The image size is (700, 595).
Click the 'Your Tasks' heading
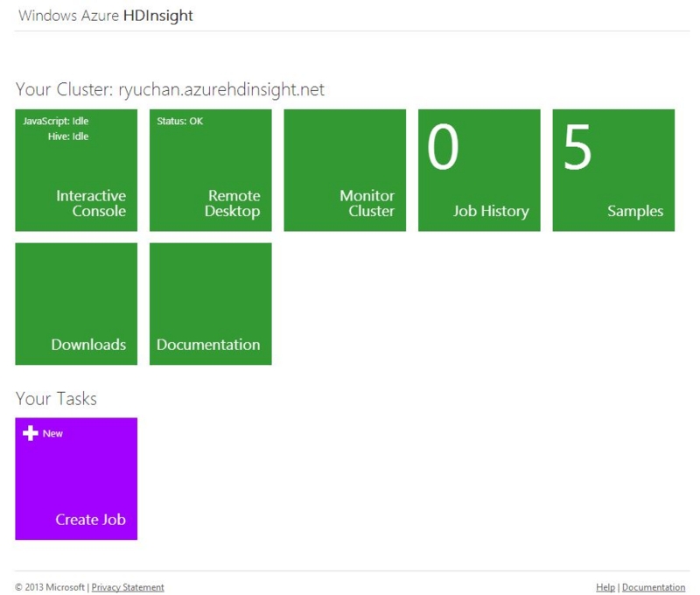(x=56, y=399)
